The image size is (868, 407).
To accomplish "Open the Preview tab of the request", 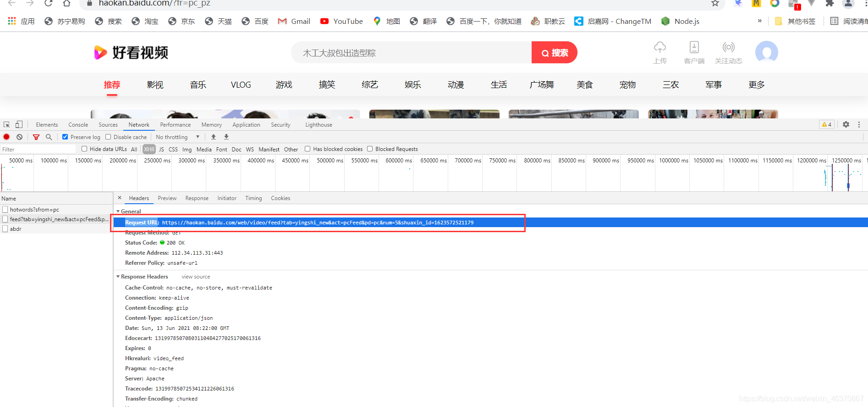I will tap(167, 198).
